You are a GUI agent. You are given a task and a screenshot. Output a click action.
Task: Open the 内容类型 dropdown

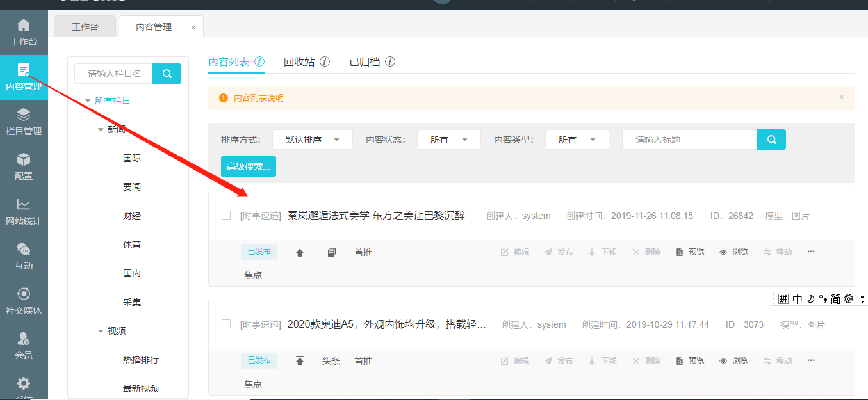pyautogui.click(x=577, y=140)
